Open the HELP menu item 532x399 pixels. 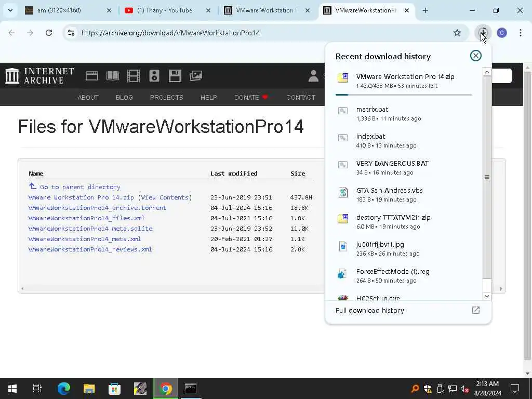209,97
